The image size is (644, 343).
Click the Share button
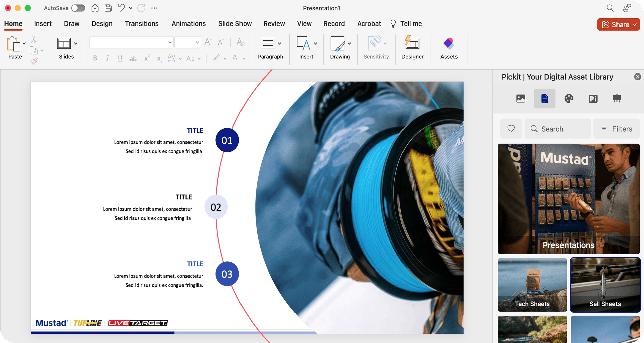pos(619,24)
